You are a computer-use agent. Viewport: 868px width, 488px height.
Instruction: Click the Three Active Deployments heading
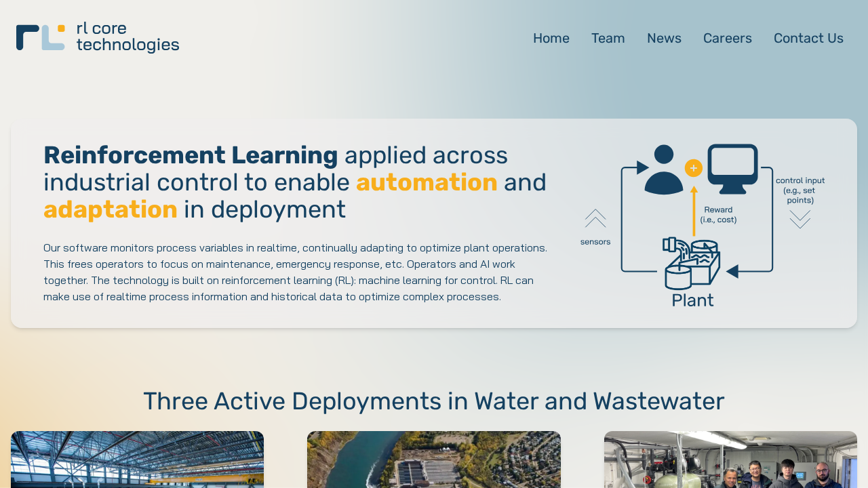(434, 401)
